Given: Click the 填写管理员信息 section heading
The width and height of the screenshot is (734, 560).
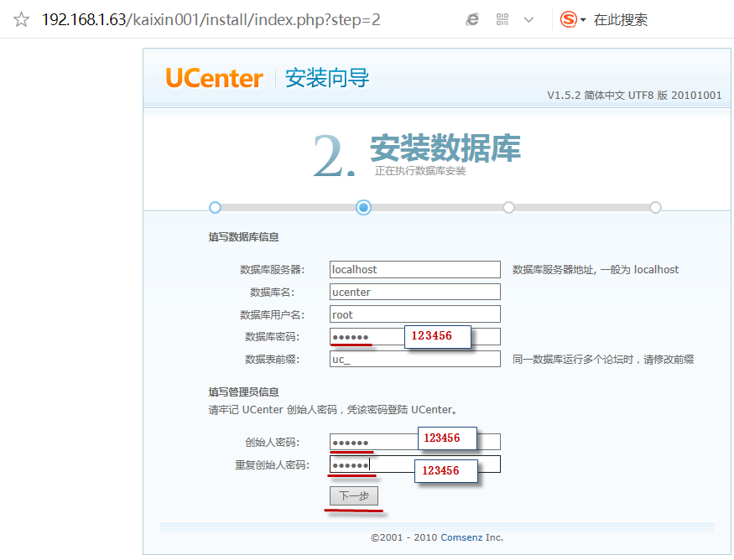Looking at the screenshot, I should (x=243, y=392).
